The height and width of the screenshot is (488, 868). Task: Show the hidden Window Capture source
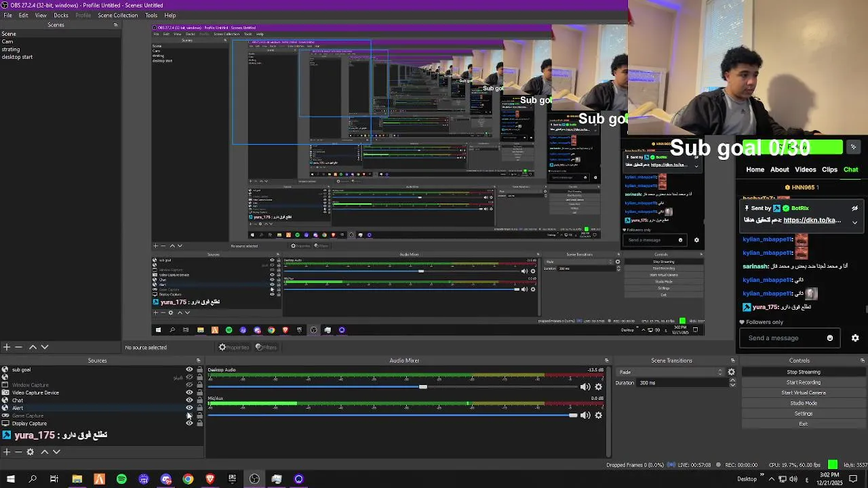(189, 385)
